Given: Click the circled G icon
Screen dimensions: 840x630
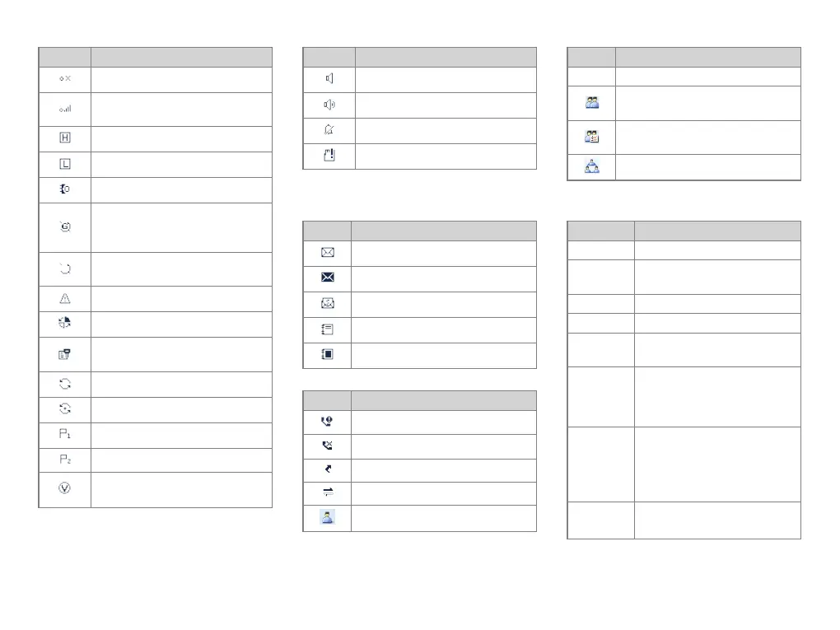Looking at the screenshot, I should tap(65, 226).
